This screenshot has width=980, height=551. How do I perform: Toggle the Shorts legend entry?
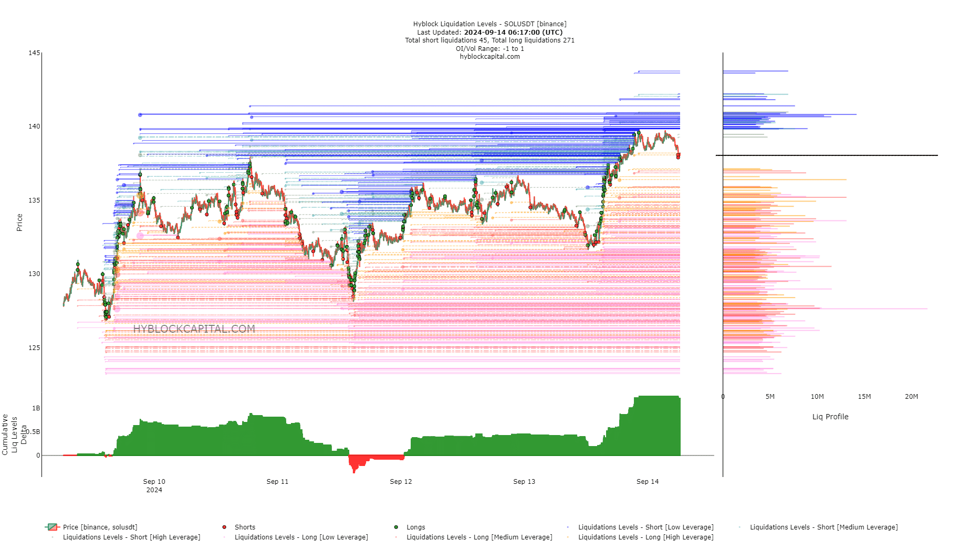239,527
